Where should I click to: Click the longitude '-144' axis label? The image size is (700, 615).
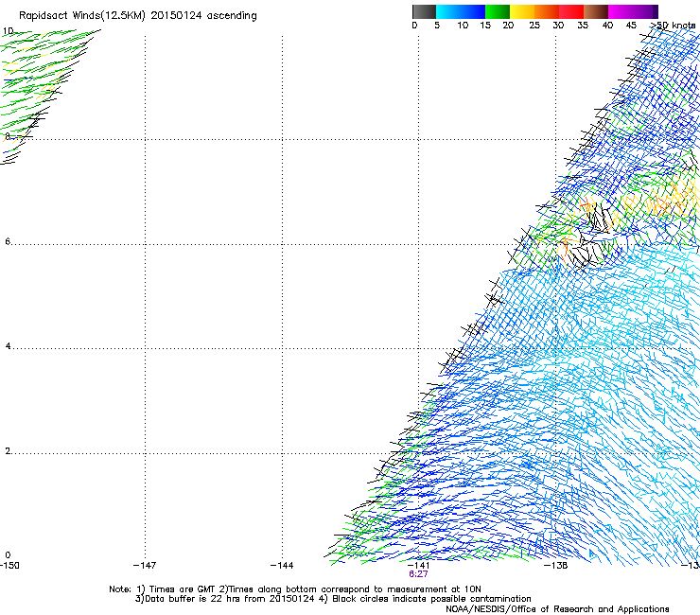click(282, 566)
